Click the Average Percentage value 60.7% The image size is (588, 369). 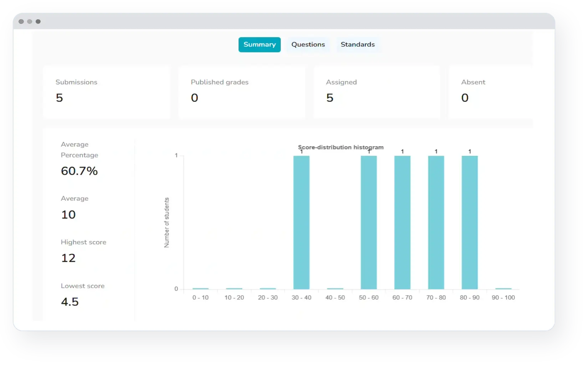click(79, 171)
